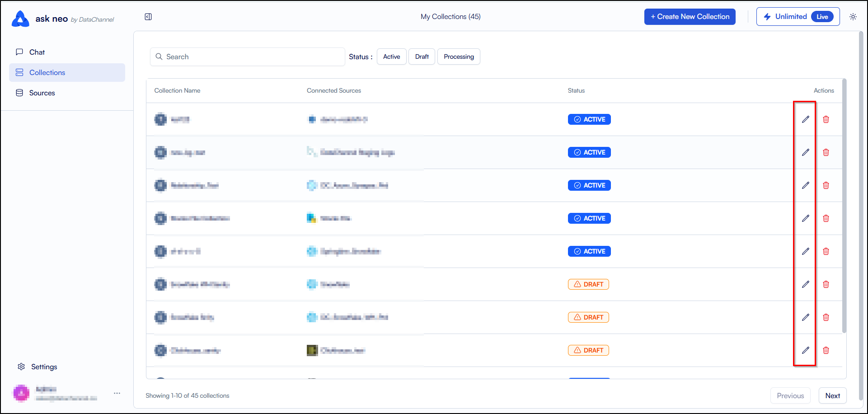Click the first DRAFT status badge
Image resolution: width=868 pixels, height=414 pixels.
pos(588,284)
